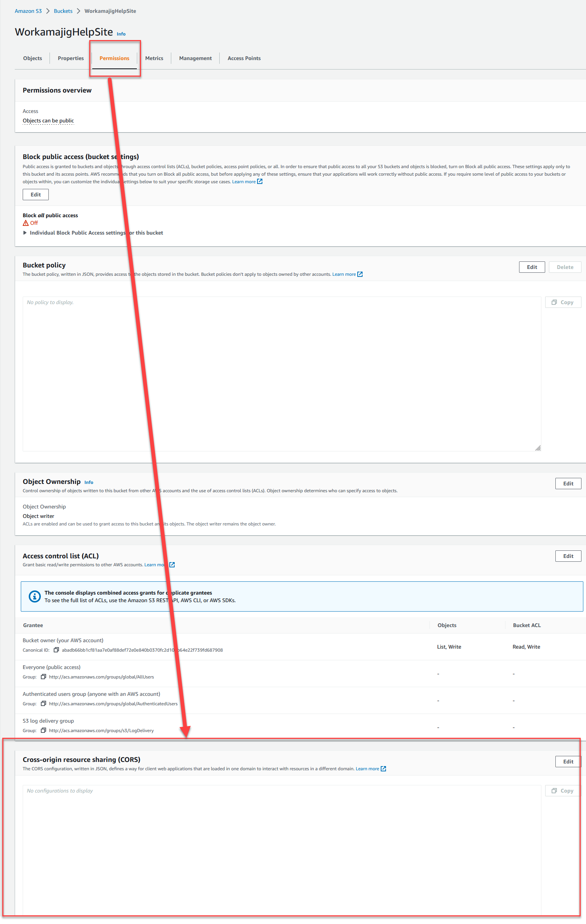Viewport: 586px width, 924px height.
Task: Open Learn more link in CORS section
Action: point(367,769)
